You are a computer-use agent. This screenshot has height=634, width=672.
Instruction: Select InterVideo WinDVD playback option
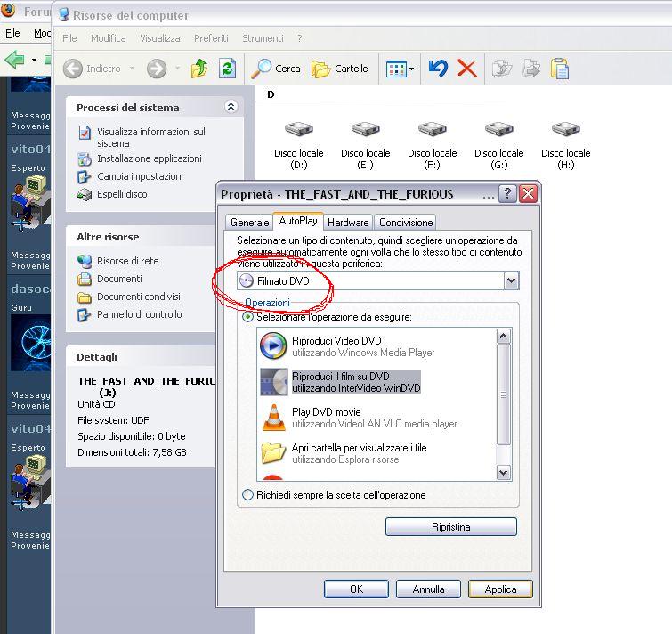coord(340,382)
